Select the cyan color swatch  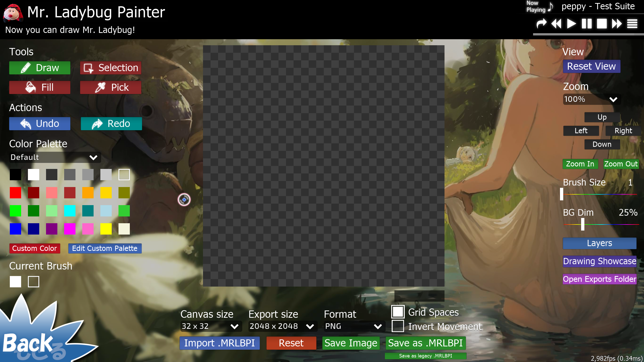[x=70, y=211]
